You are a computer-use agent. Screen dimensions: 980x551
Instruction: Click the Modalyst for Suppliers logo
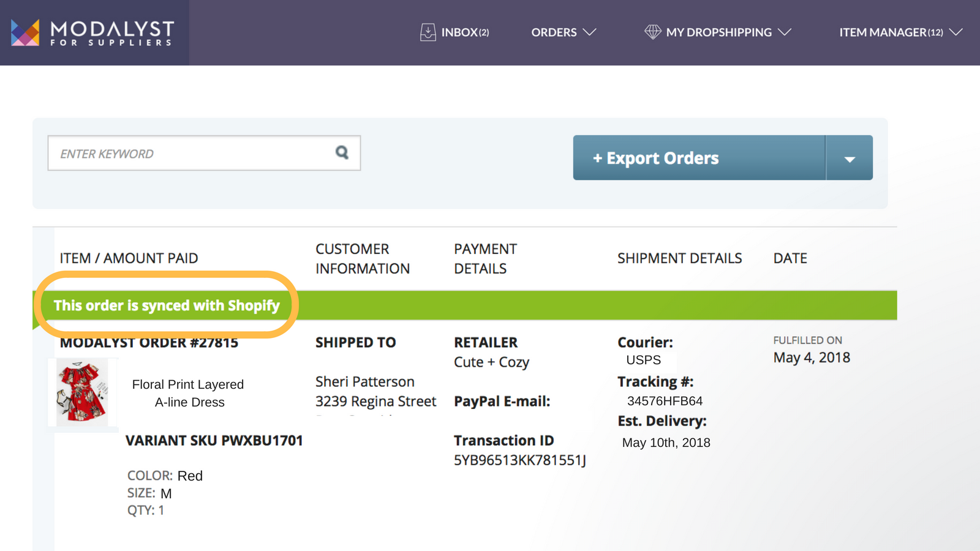coord(92,32)
